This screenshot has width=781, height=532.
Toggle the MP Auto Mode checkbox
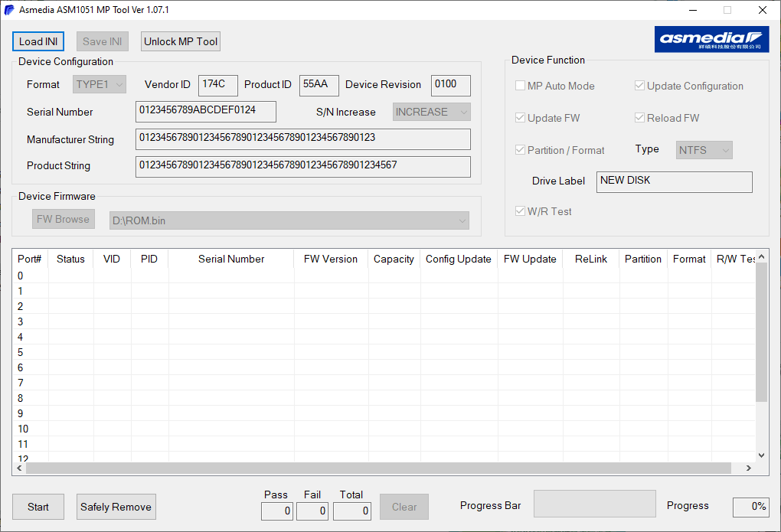click(x=520, y=86)
